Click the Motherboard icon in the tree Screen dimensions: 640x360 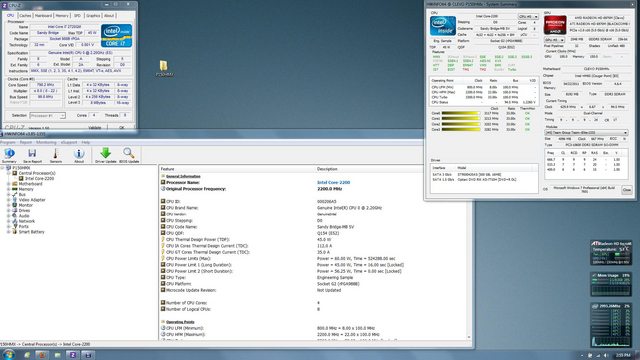pyautogui.click(x=15, y=184)
